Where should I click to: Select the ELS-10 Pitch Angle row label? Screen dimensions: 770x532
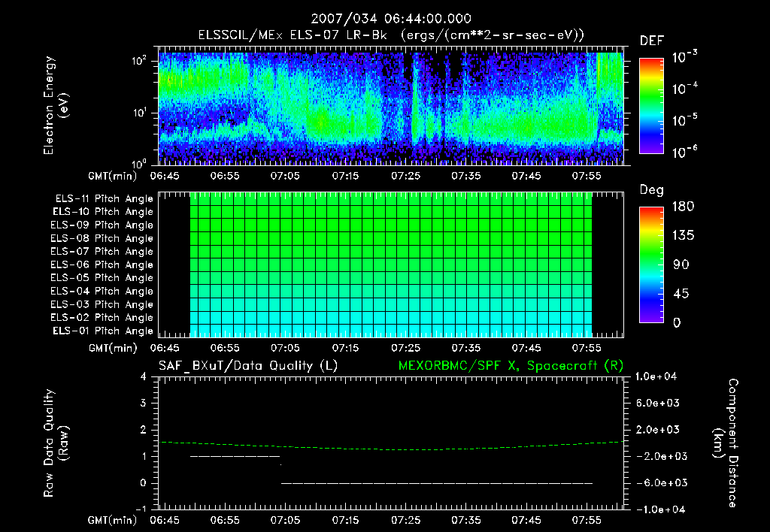point(103,212)
